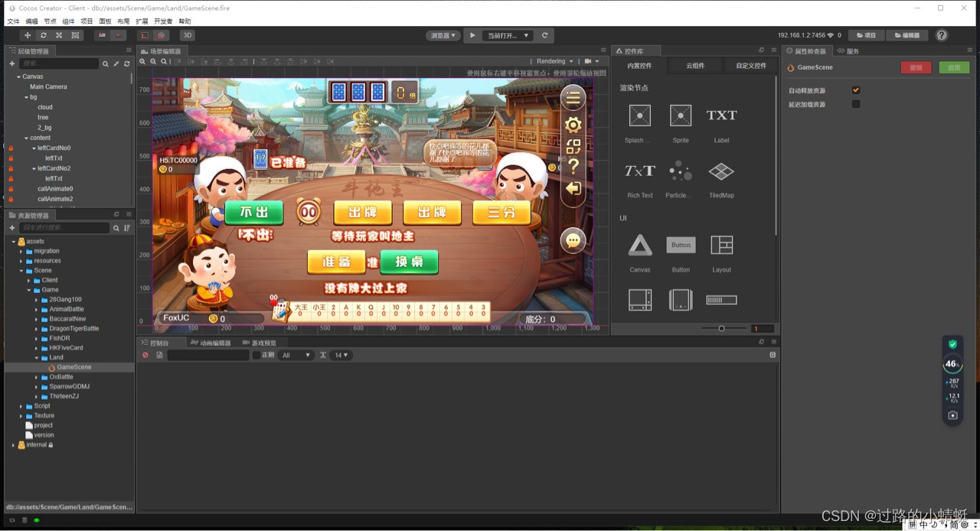Click the green 应用 apply button
Viewport: 980px width, 531px height.
click(x=954, y=67)
